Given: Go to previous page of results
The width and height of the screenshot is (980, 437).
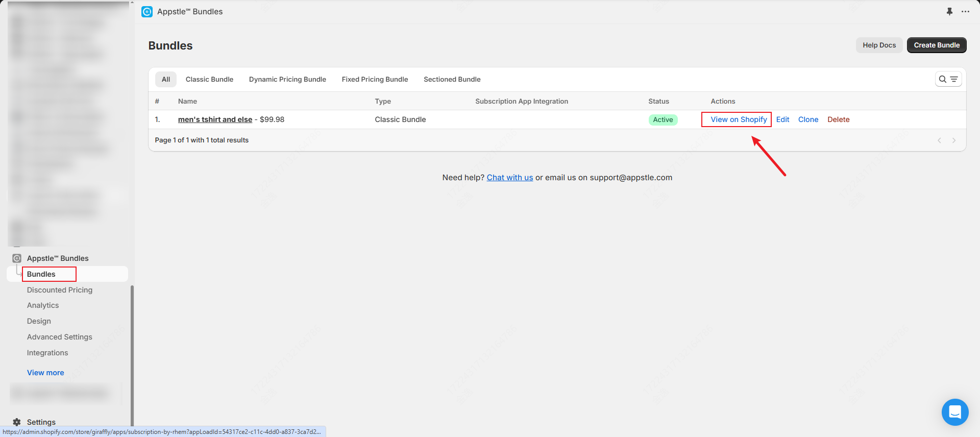Looking at the screenshot, I should 939,140.
